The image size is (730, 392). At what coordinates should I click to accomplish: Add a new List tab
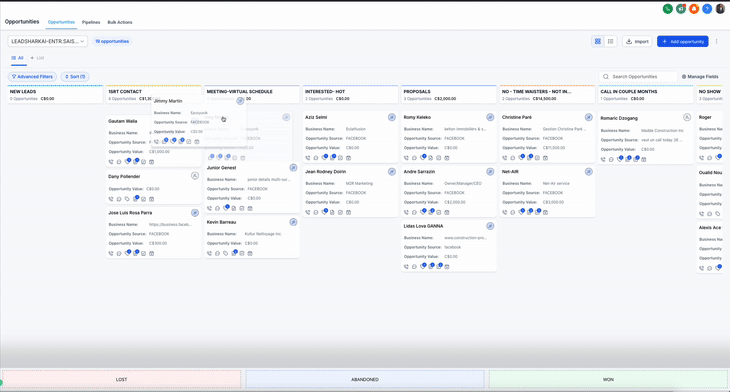pos(37,58)
